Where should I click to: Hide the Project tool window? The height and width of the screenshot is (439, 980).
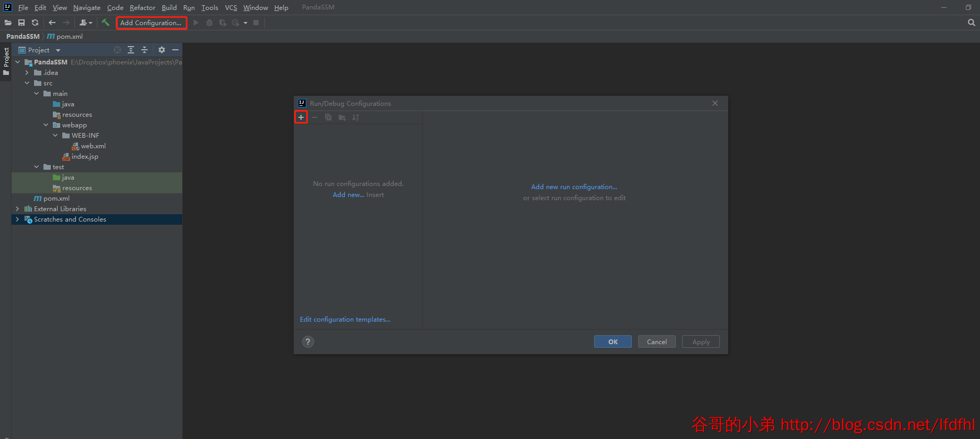[175, 50]
